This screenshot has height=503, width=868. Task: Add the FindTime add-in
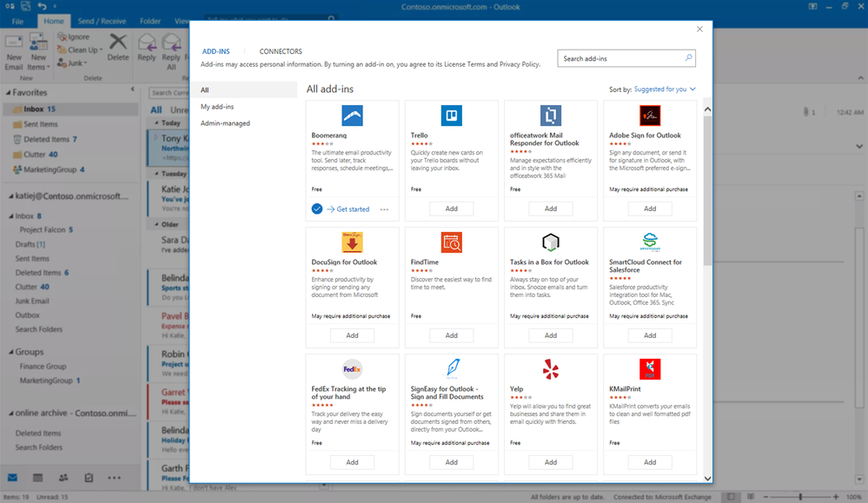451,335
